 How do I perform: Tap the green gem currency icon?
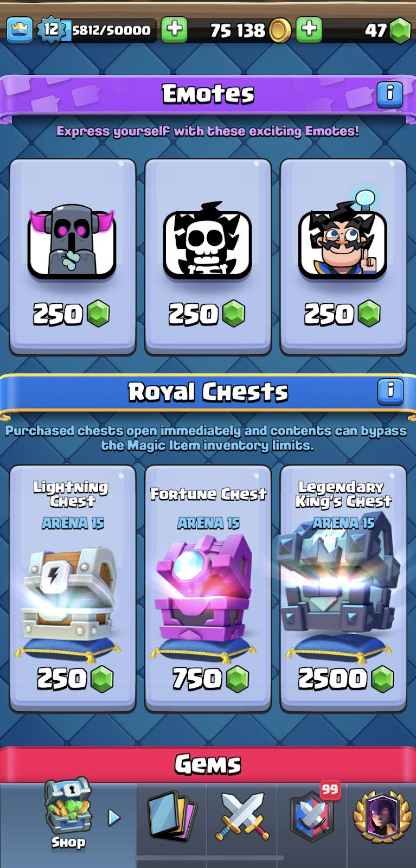tap(401, 30)
